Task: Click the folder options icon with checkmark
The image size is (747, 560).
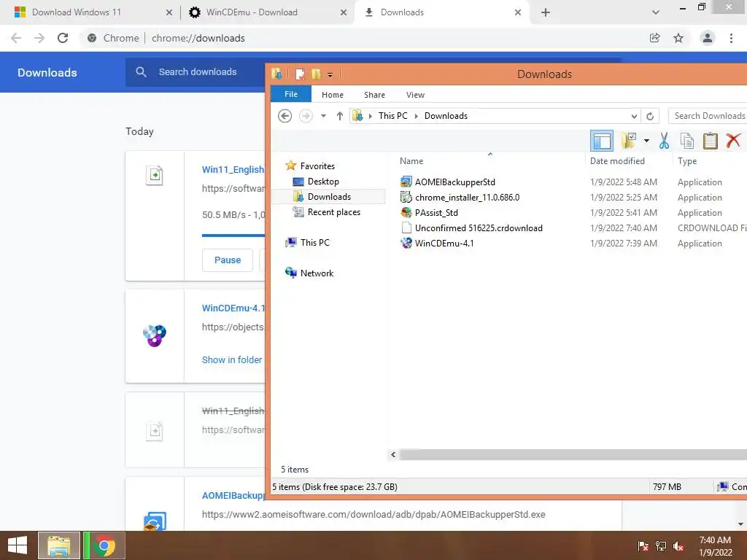Action: [629, 141]
